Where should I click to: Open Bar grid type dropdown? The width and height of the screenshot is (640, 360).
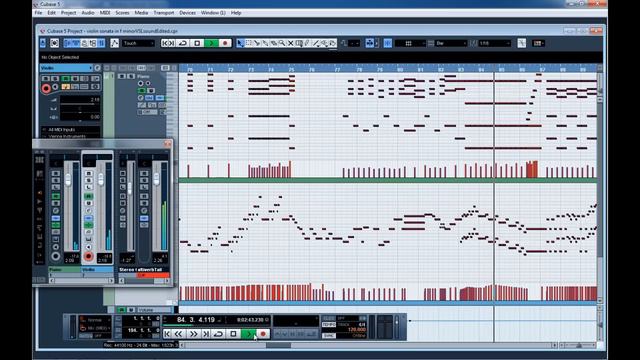[451, 43]
